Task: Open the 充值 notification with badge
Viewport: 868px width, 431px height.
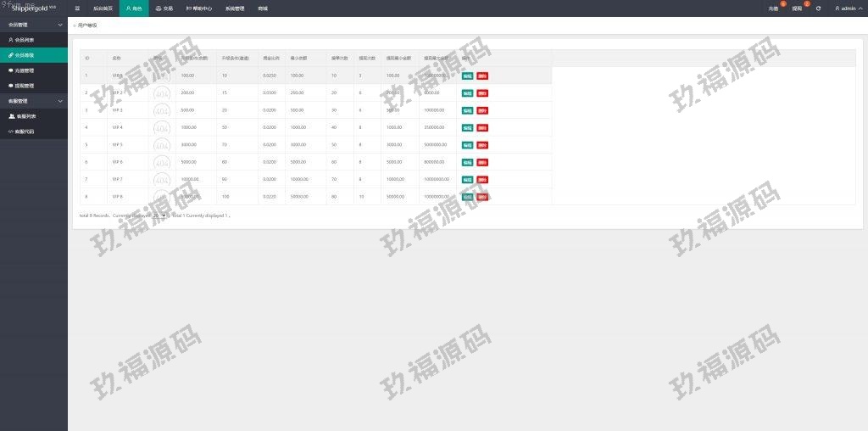Action: pos(773,8)
